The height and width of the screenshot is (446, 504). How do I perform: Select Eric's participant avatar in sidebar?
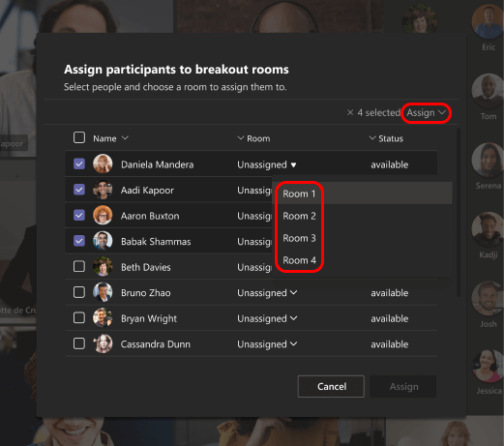coord(489,20)
